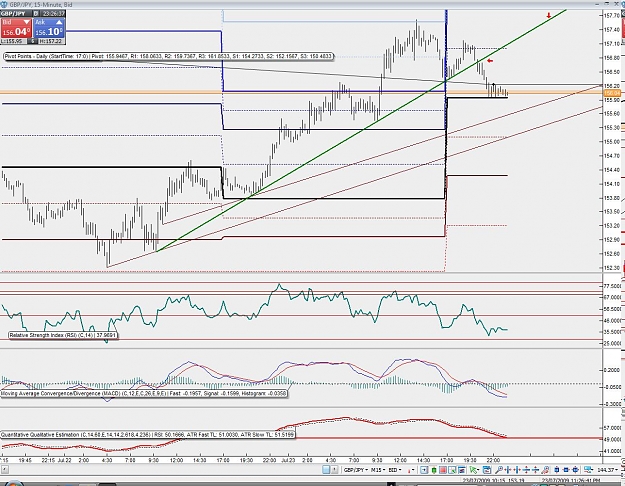Click the red arrow marker near chart top right
Screen dimensions: 625x486
548,16
